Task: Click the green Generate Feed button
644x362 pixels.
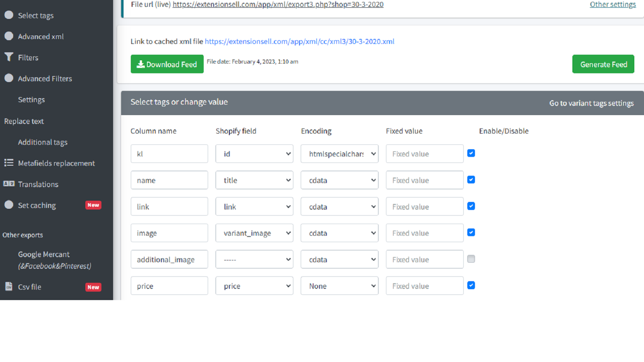Action: [603, 64]
